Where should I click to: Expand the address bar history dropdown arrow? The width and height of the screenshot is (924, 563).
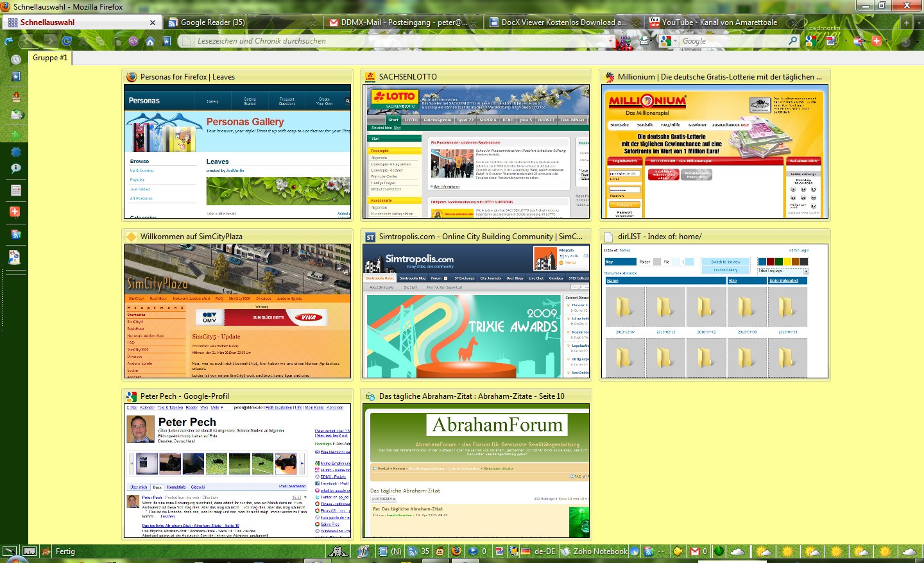(x=611, y=41)
